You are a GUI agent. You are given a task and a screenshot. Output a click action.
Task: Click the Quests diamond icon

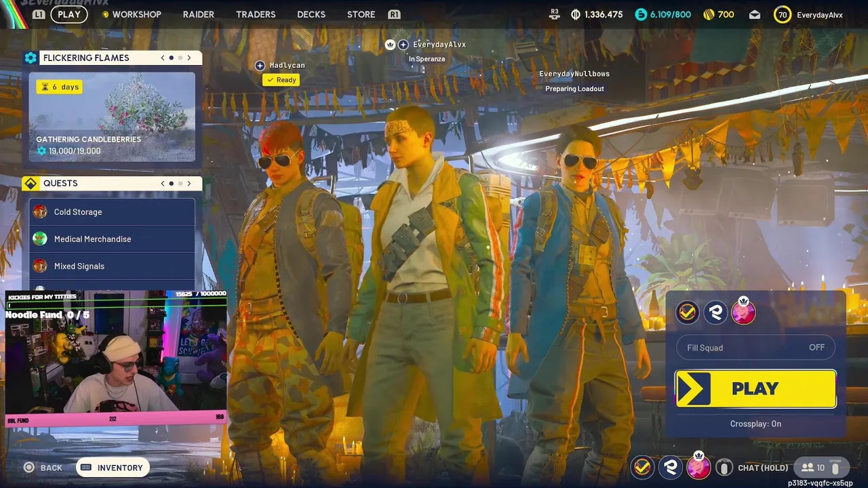(x=31, y=183)
